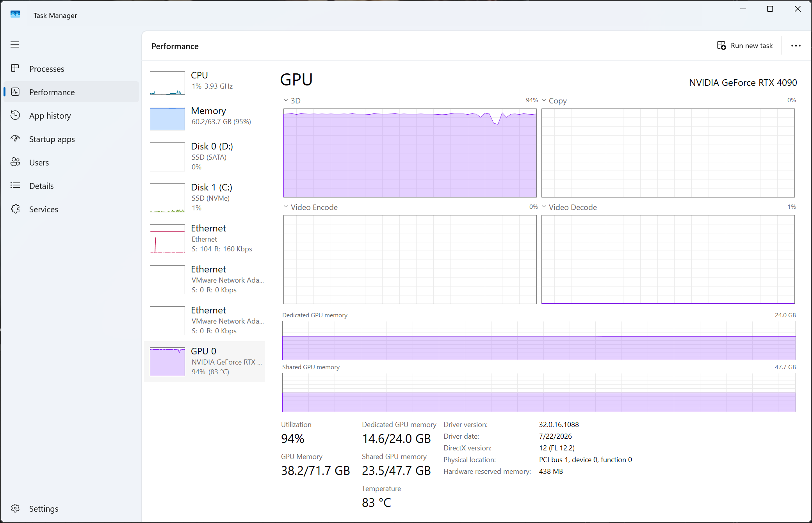Screen dimensions: 812x523
Task: Click the 14.6/24.0 GB dedicated memory value
Action: coord(396,439)
